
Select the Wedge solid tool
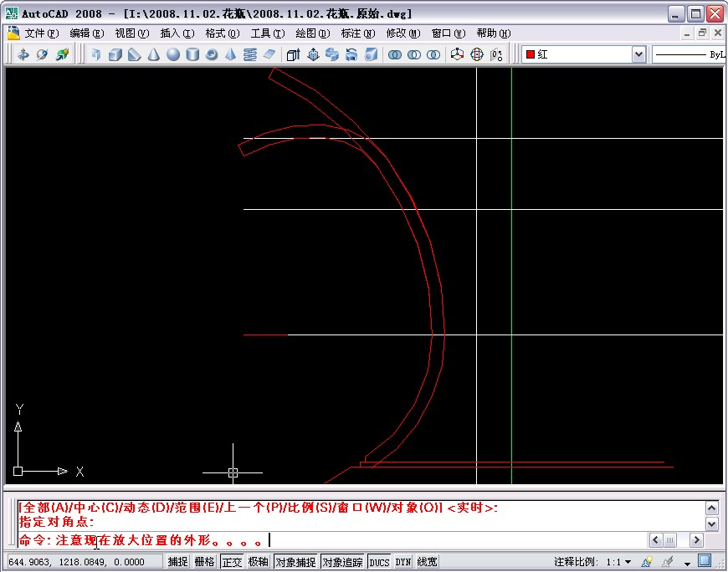135,54
